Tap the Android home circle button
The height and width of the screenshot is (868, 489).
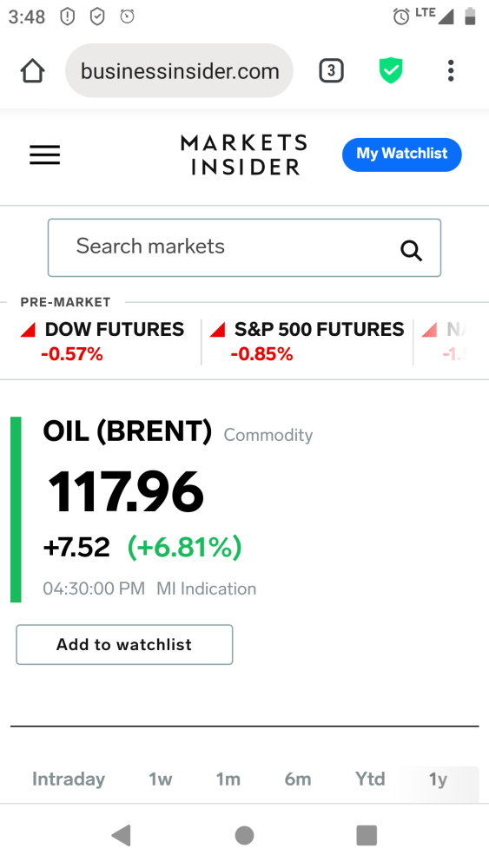(244, 835)
